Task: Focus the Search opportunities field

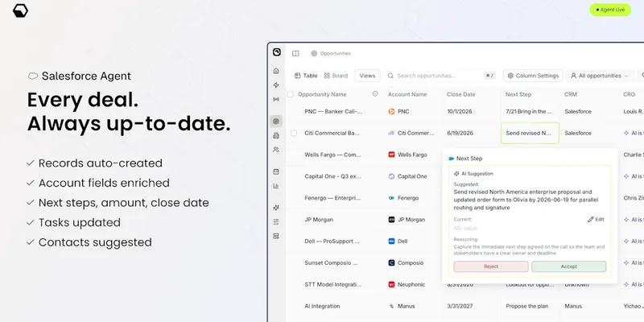Action: pos(441,76)
